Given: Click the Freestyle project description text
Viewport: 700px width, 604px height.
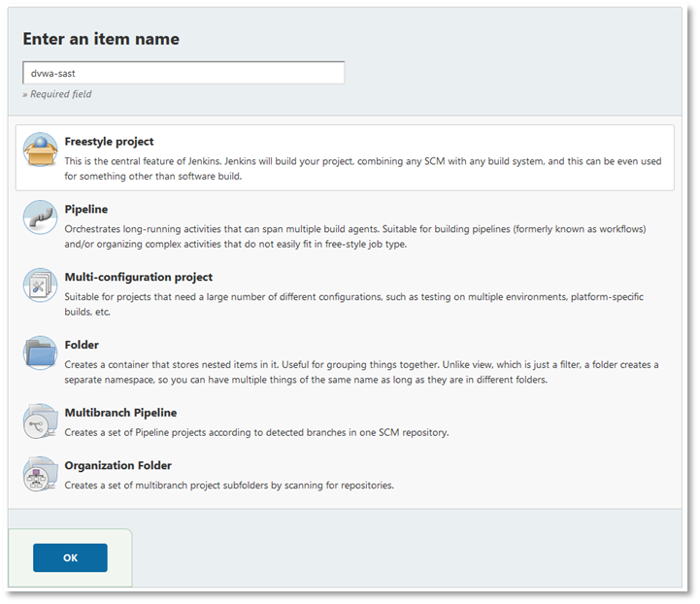Looking at the screenshot, I should pyautogui.click(x=359, y=167).
